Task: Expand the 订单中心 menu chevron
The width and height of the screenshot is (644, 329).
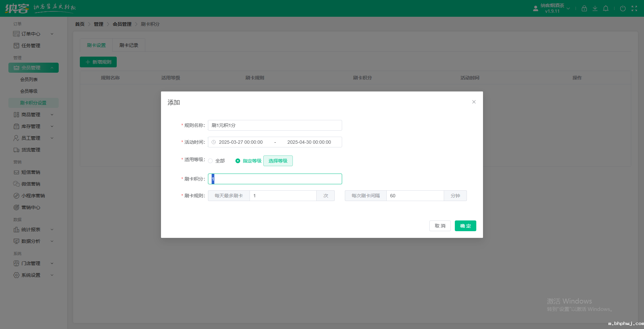Action: click(52, 34)
